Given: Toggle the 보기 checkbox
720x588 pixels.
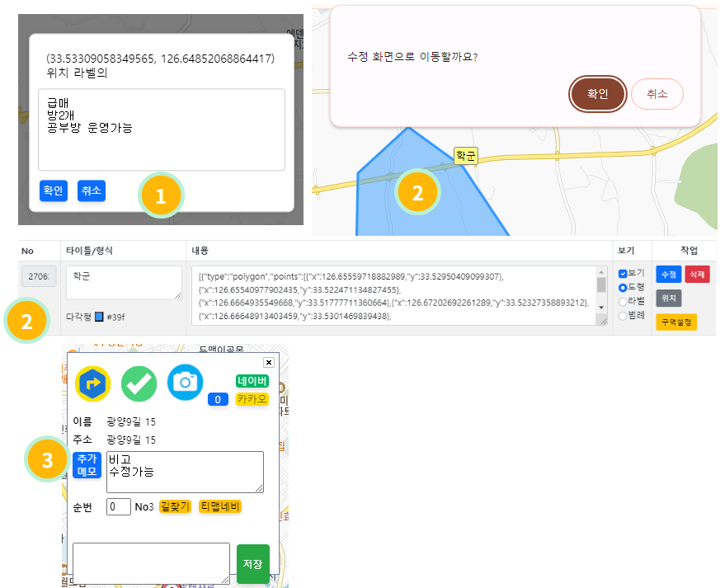Looking at the screenshot, I should tap(623, 273).
